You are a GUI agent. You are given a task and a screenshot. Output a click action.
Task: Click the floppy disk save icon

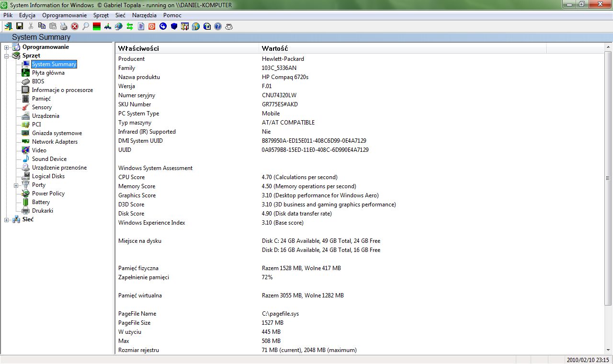20,26
